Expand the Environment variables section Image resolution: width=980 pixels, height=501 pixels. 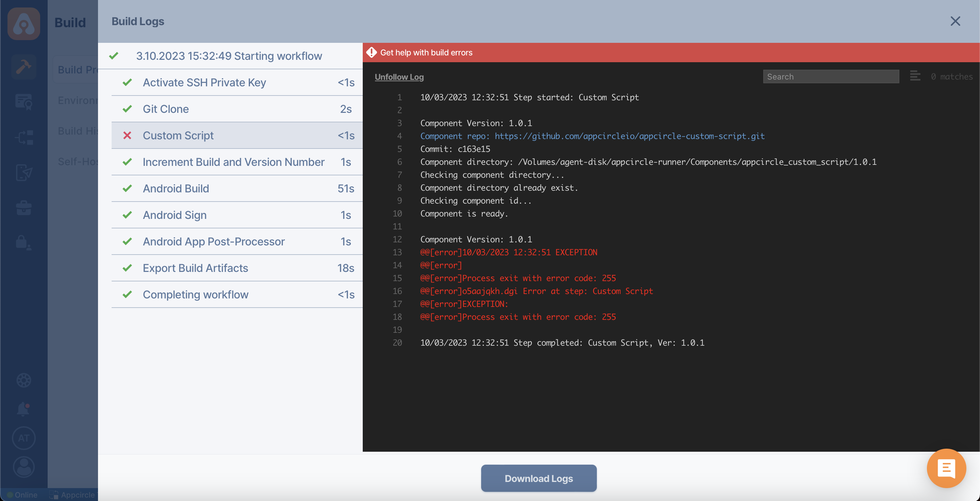point(77,100)
